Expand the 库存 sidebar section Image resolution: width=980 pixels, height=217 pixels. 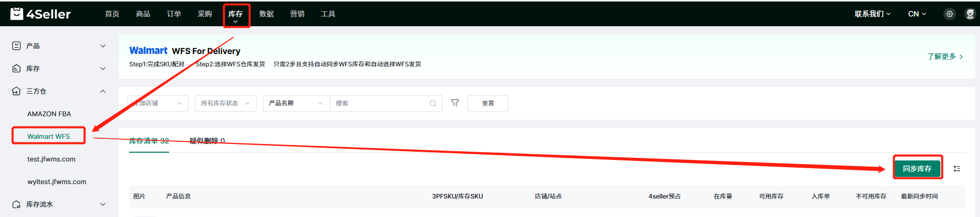103,68
